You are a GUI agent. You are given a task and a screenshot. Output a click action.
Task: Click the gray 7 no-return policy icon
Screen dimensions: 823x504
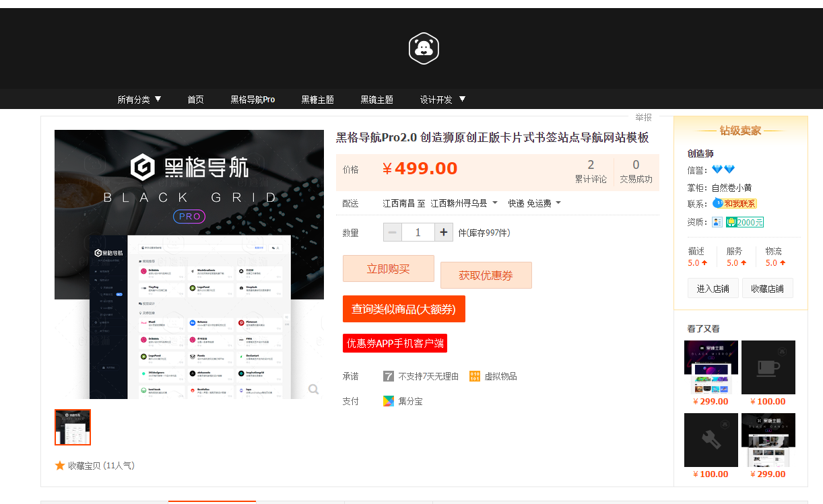pos(389,376)
